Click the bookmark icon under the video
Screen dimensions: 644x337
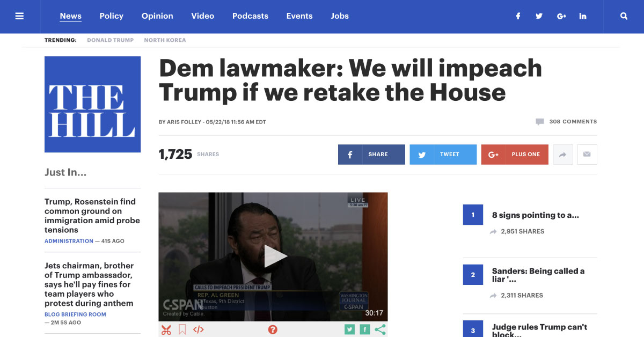tap(182, 330)
